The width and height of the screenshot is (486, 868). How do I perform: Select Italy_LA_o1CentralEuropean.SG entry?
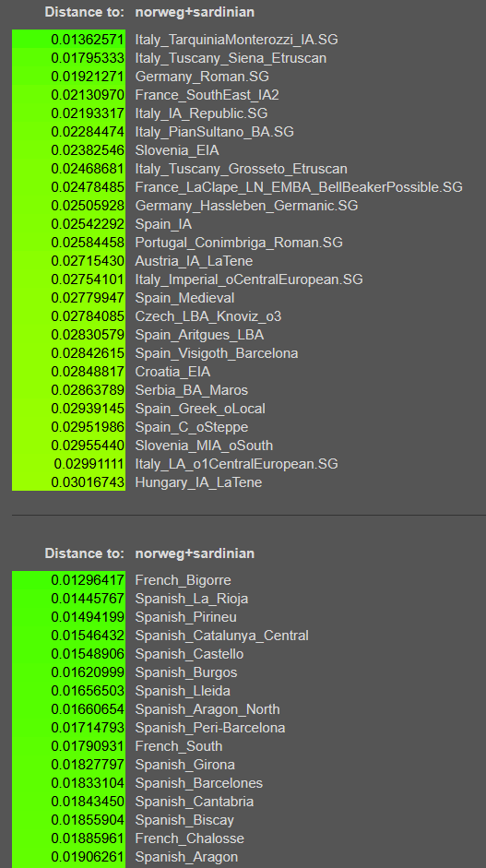236,464
